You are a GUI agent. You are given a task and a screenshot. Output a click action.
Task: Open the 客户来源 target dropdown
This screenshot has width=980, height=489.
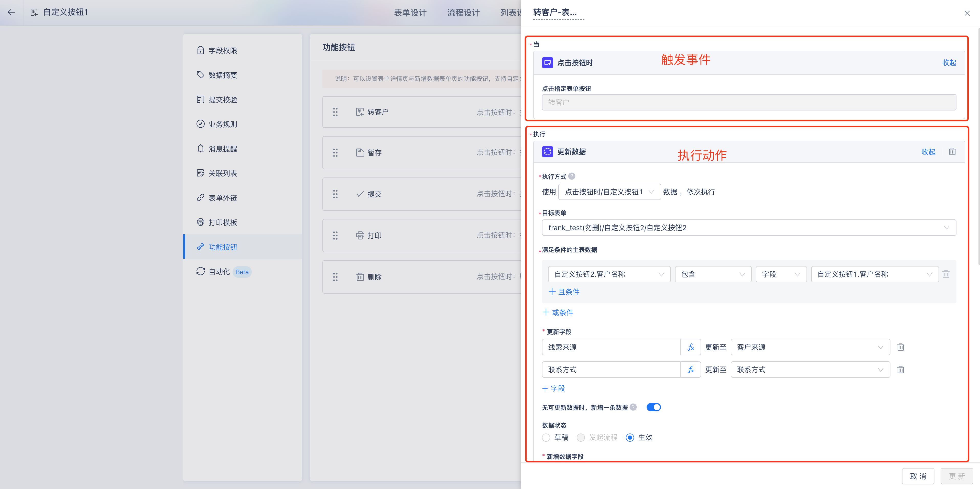click(810, 347)
